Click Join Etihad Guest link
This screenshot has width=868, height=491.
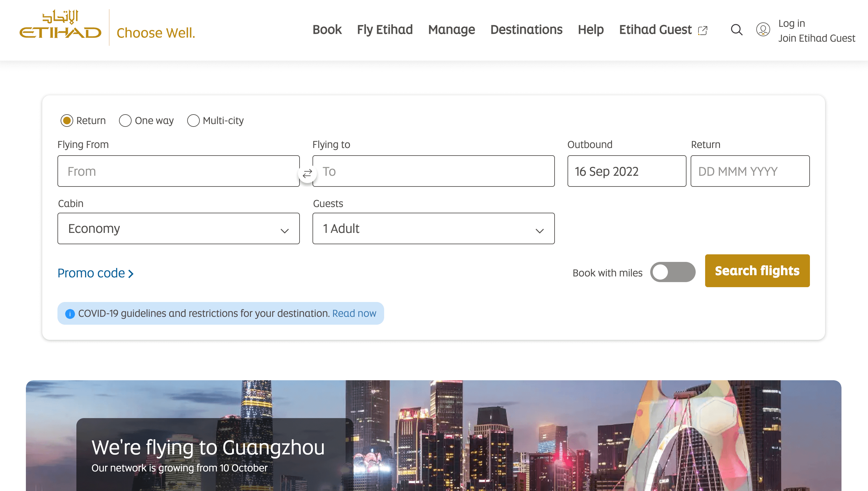coord(817,38)
